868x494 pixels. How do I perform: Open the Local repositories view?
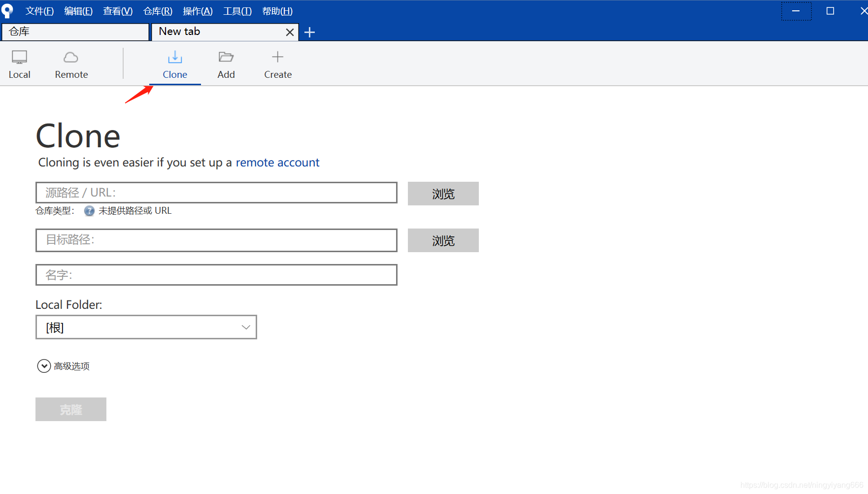tap(19, 65)
